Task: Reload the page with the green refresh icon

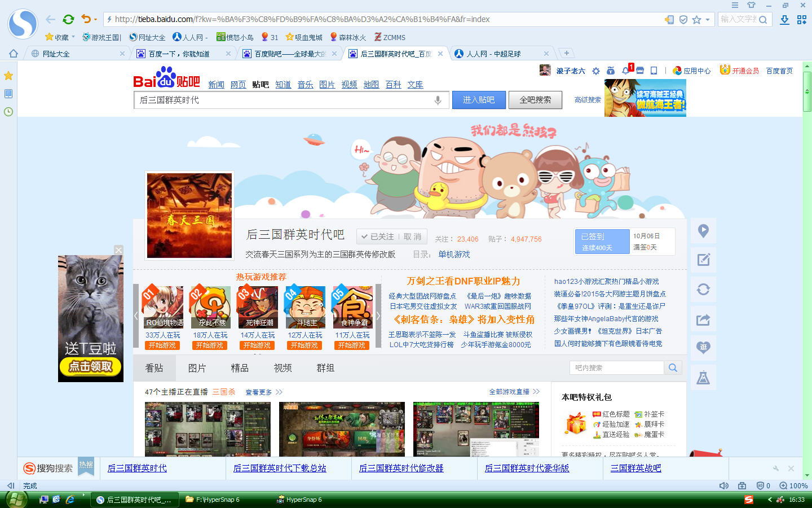Action: tap(68, 19)
